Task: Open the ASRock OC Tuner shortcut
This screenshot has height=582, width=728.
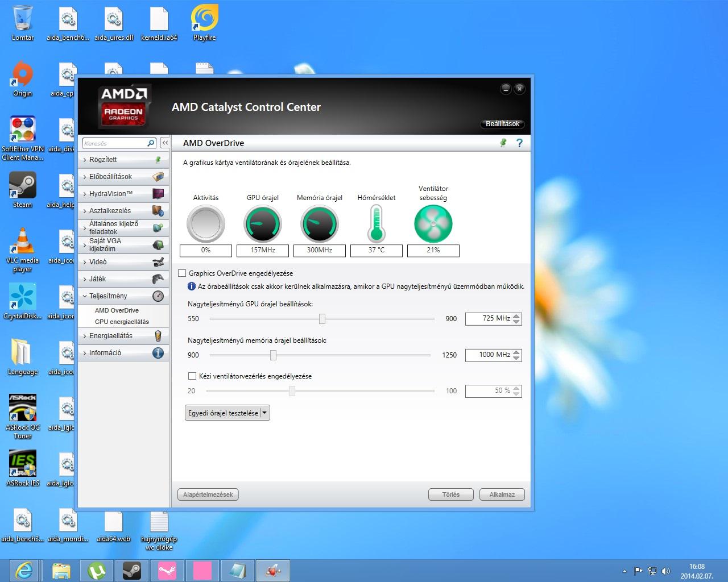Action: point(23,417)
